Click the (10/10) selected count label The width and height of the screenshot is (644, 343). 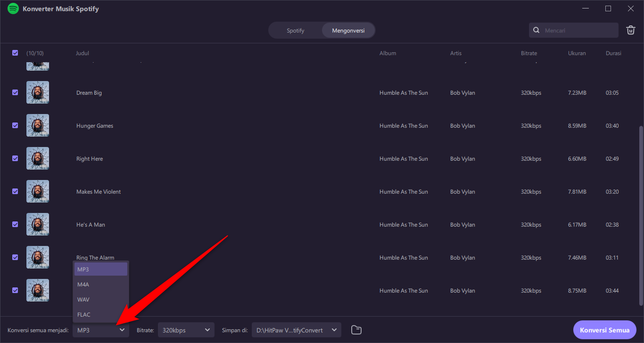[x=35, y=53]
